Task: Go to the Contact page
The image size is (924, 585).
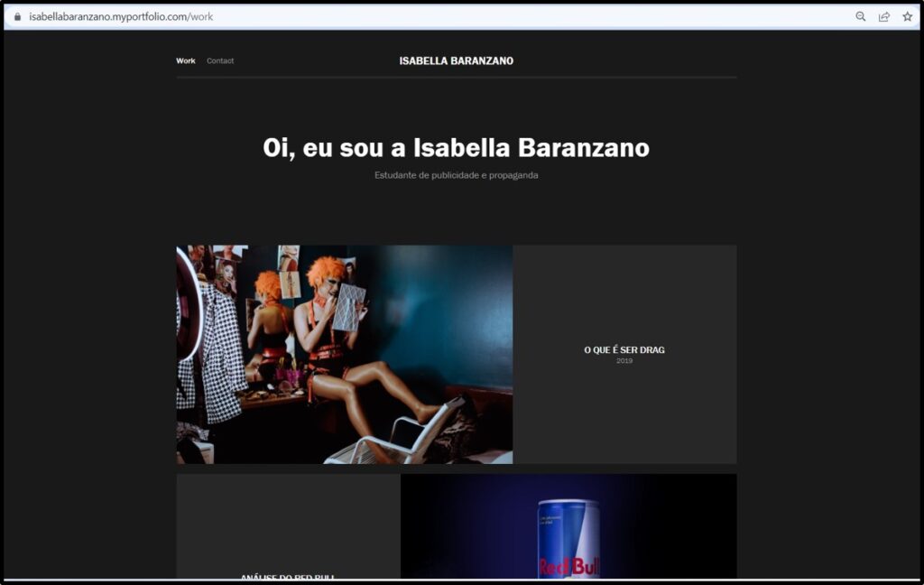Action: [220, 60]
